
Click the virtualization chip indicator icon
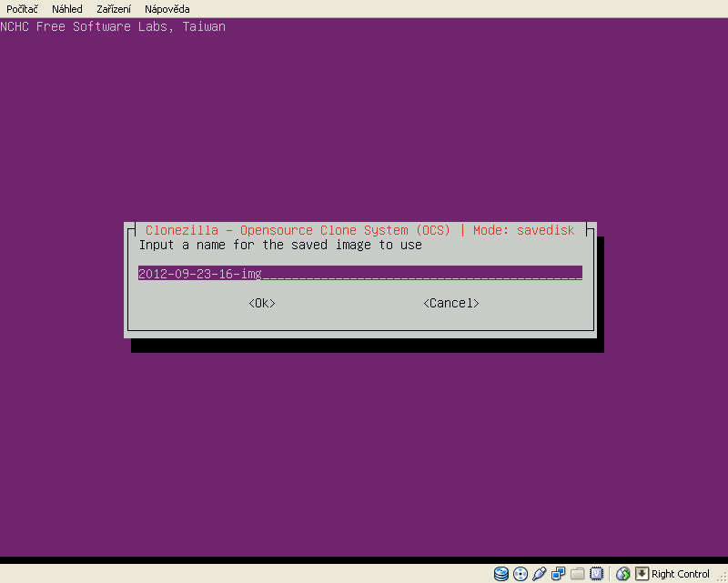(x=596, y=574)
